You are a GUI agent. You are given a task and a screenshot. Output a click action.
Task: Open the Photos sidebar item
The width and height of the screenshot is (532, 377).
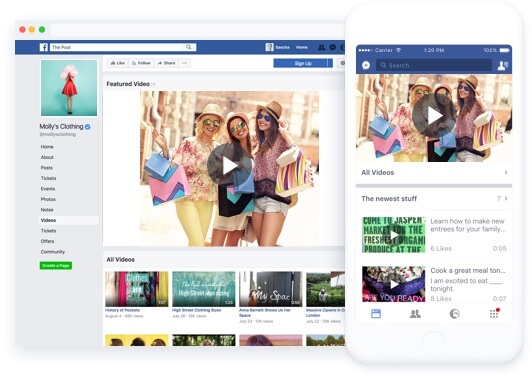(x=48, y=199)
